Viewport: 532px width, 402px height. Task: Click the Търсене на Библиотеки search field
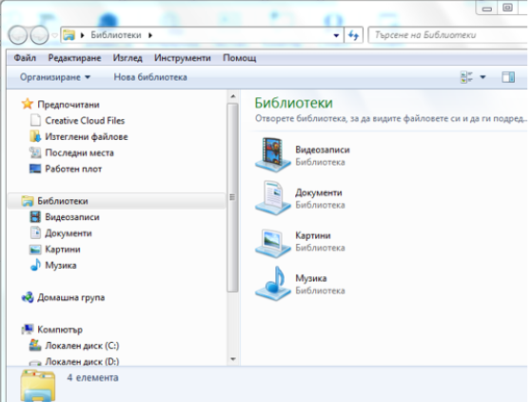[448, 35]
